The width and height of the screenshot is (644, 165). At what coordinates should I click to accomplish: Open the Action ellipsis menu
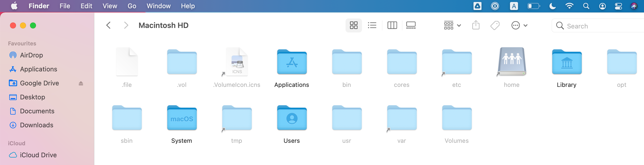pos(519,25)
